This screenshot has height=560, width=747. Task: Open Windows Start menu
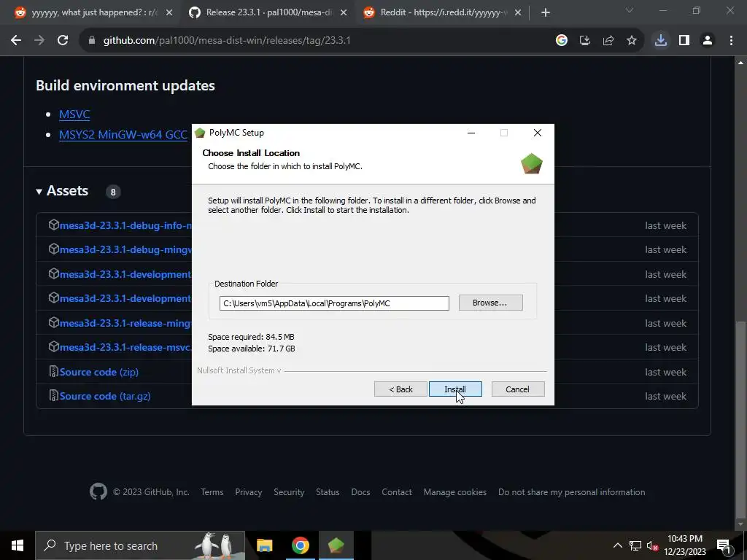[18, 545]
